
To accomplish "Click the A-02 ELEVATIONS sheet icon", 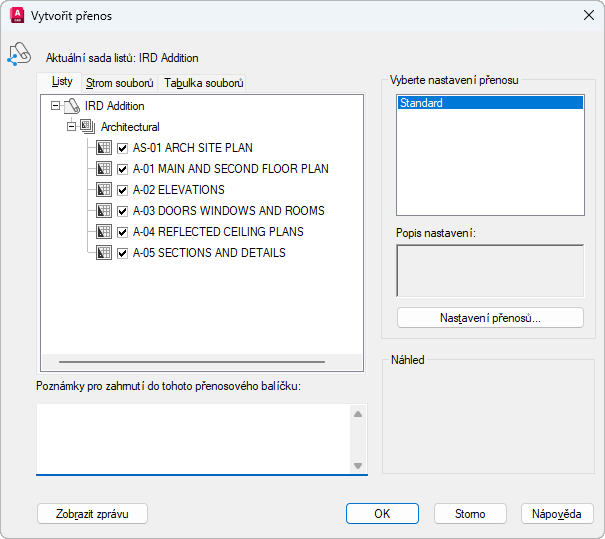I will point(104,190).
